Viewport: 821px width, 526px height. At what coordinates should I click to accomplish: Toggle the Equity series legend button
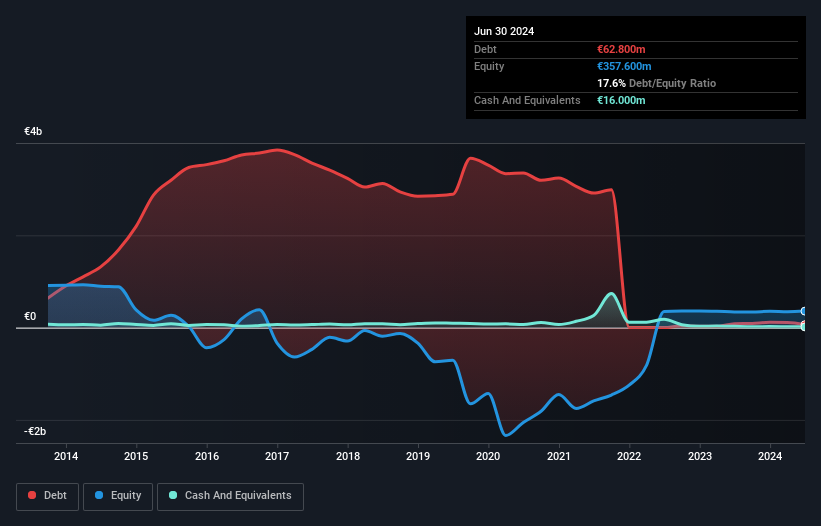pos(118,496)
